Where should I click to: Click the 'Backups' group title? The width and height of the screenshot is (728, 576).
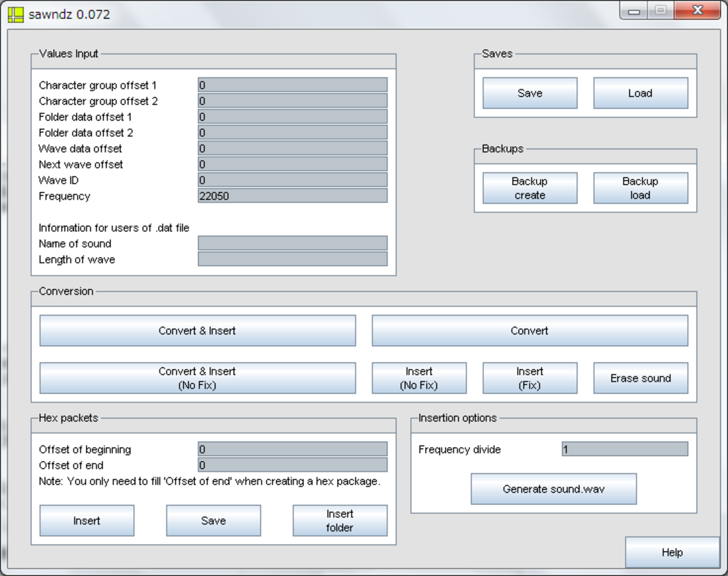502,149
